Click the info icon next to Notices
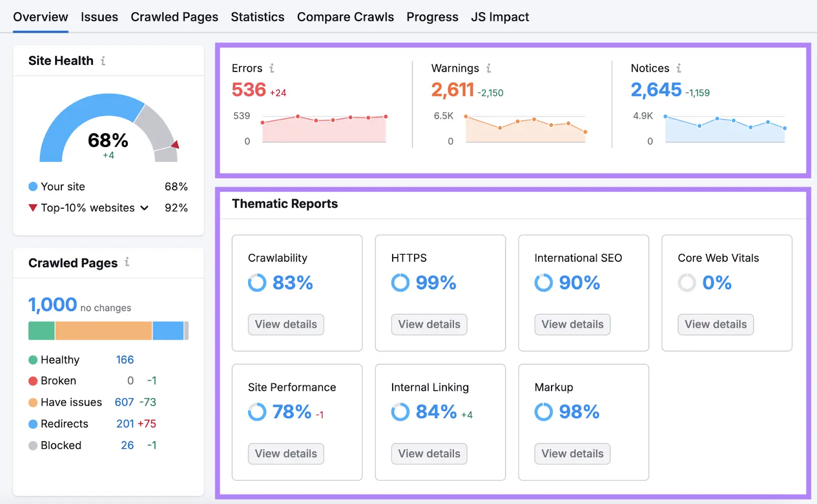Viewport: 817px width, 504px height. [x=679, y=68]
